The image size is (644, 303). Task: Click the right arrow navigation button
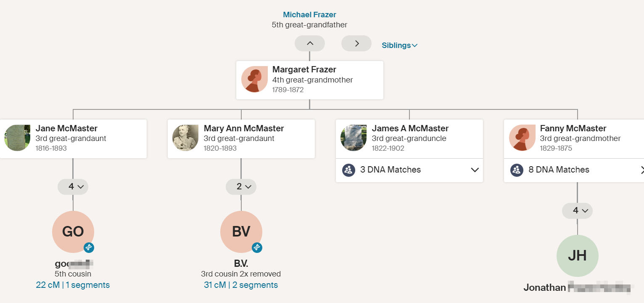tap(356, 43)
